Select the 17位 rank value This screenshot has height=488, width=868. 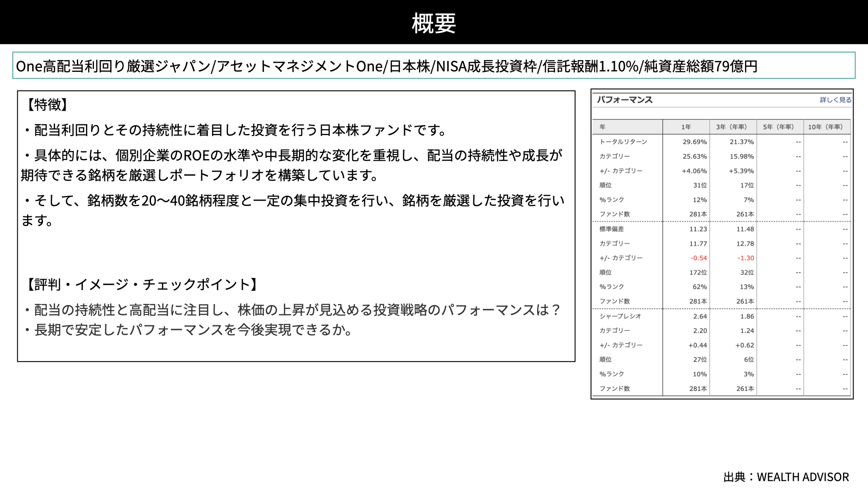click(747, 185)
